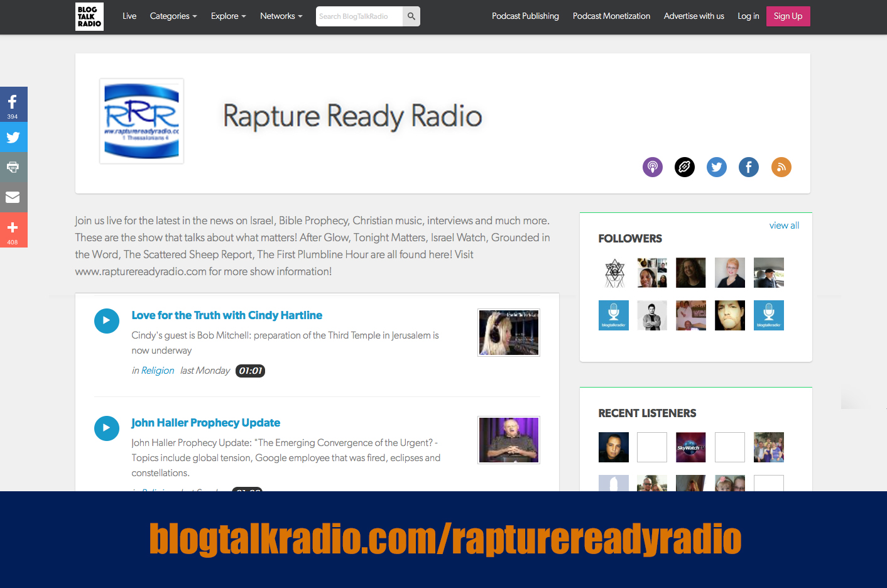Share by email from sidebar
The image size is (887, 588).
(x=13, y=197)
